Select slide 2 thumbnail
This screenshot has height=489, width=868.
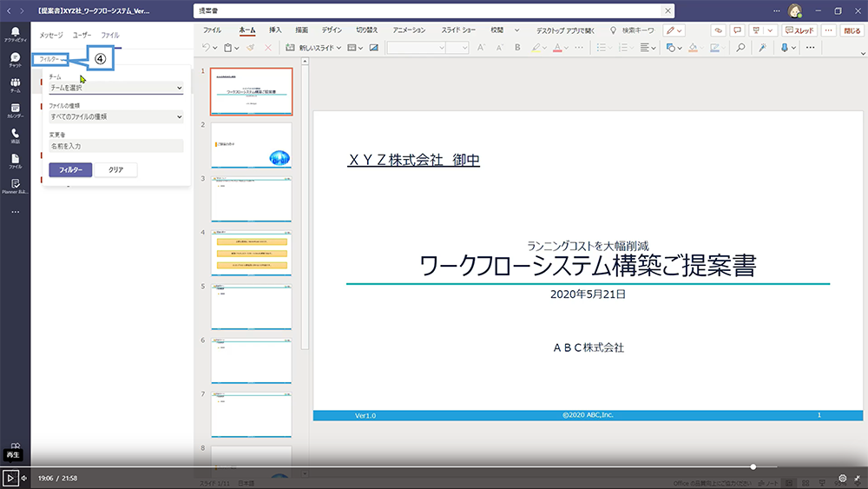[252, 145]
